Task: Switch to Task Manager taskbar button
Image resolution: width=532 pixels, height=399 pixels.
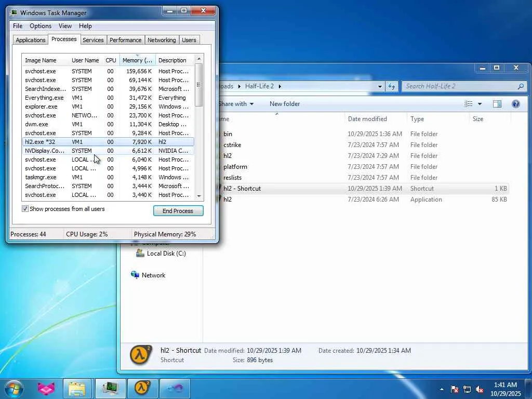Action: pyautogui.click(x=110, y=389)
